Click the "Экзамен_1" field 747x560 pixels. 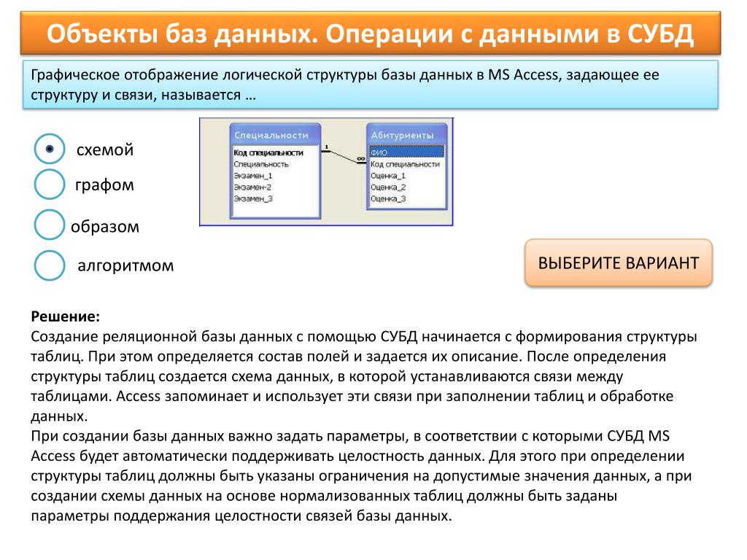(253, 176)
